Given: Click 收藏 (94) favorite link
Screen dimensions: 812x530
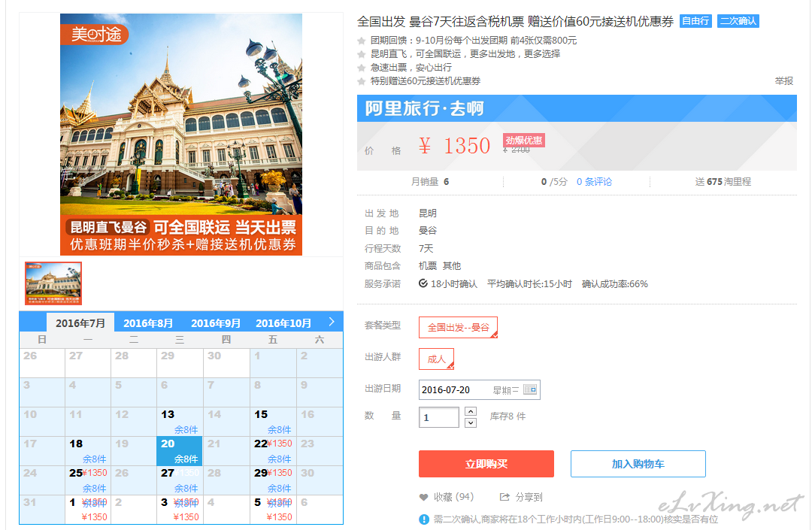Looking at the screenshot, I should click(x=453, y=497).
